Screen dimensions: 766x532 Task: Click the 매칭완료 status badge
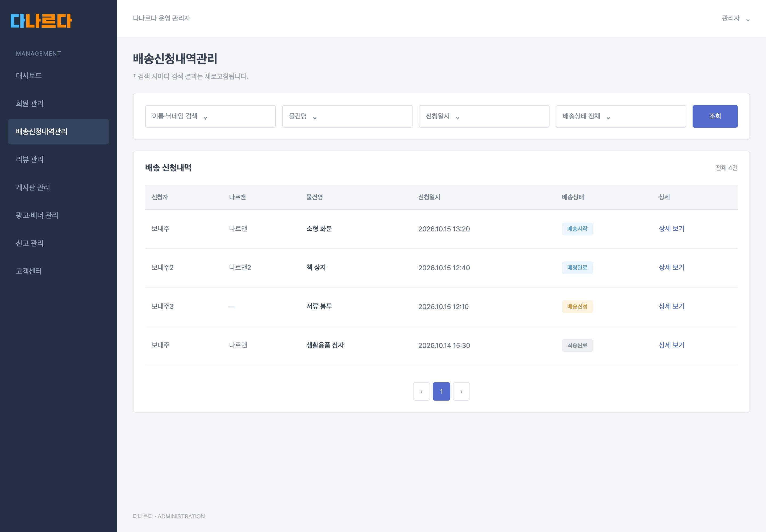pos(577,268)
